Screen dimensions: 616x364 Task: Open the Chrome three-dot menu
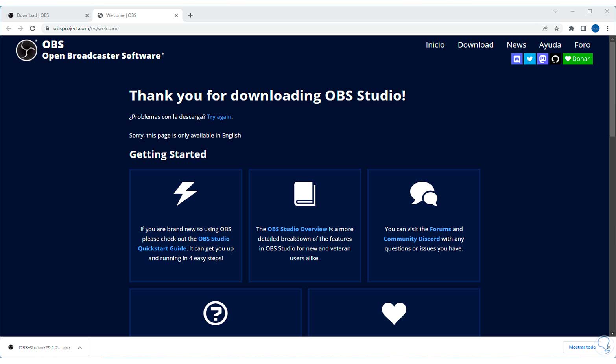(x=608, y=28)
